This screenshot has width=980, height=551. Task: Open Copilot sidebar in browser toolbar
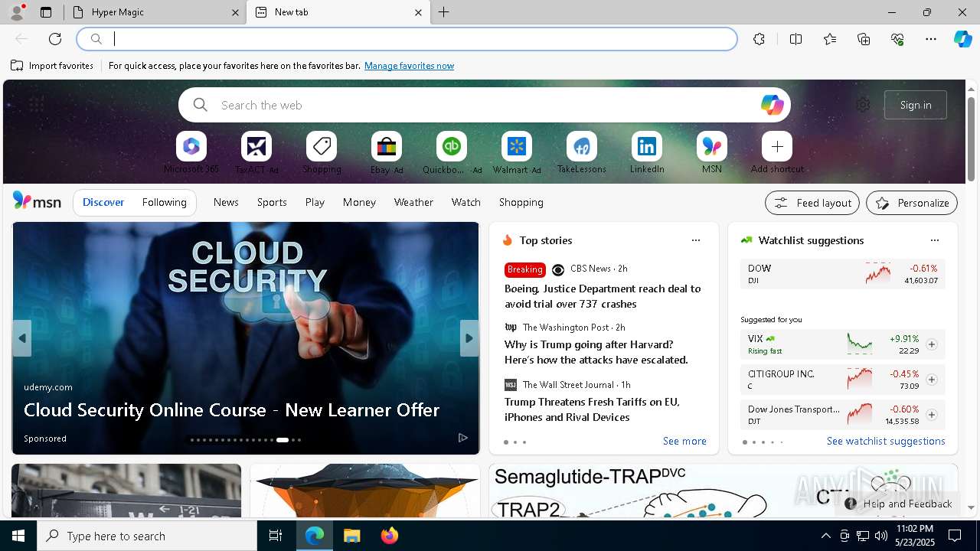[x=962, y=39]
